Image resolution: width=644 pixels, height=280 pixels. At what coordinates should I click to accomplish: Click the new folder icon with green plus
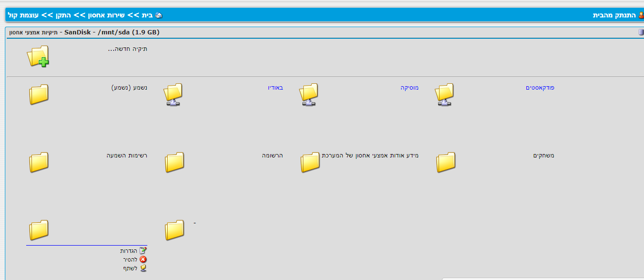click(x=38, y=56)
